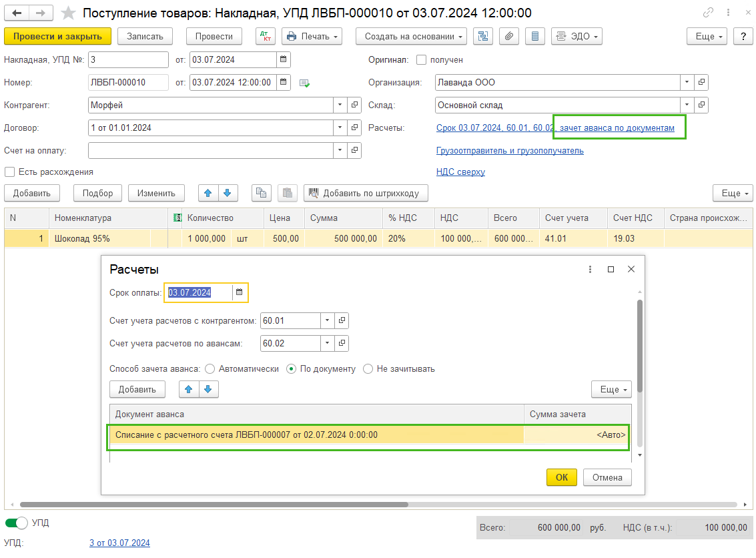Open Счет на оплату linked form icon
The width and height of the screenshot is (756, 558).
354,150
